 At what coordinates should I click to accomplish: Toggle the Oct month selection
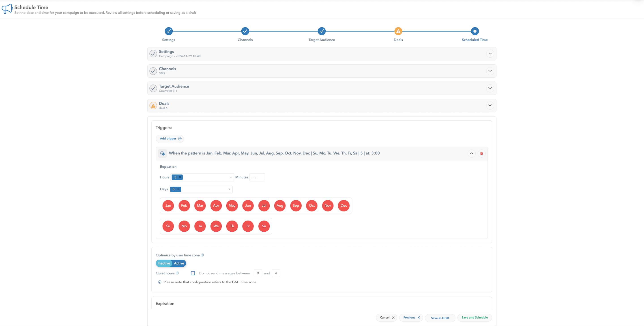click(311, 206)
